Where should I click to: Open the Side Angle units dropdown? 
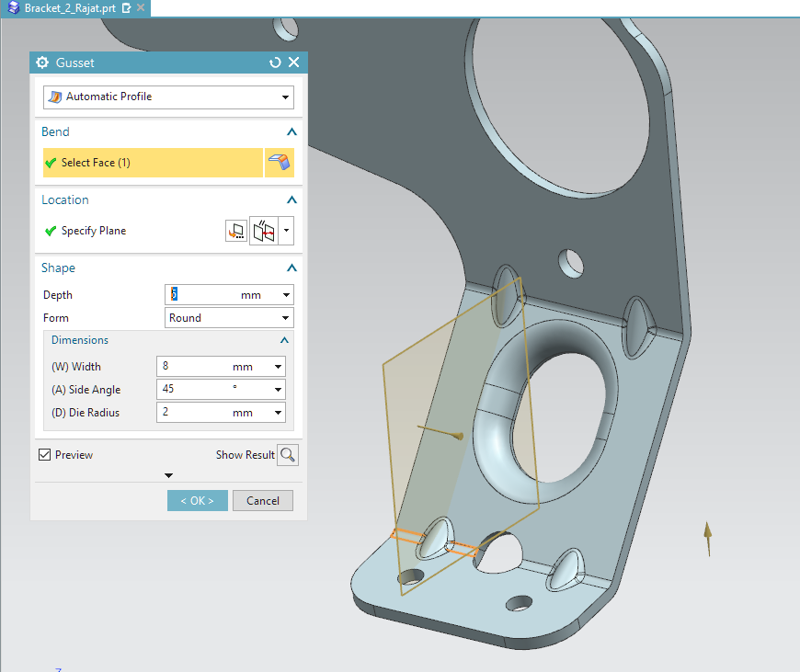tap(278, 389)
